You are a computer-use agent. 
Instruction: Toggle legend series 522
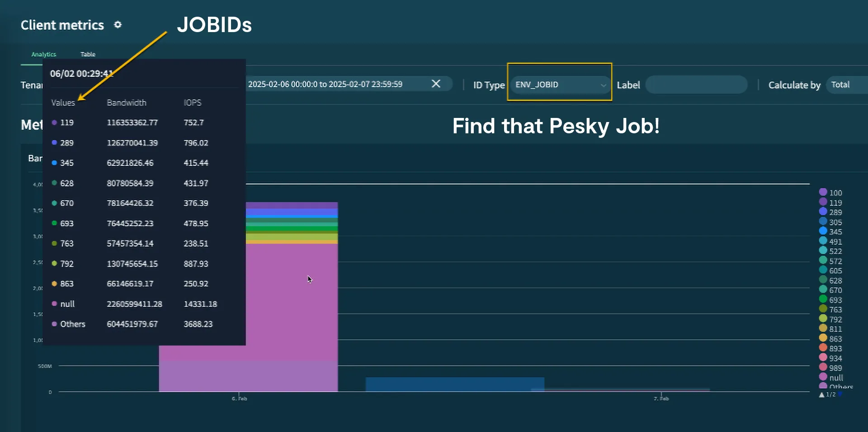coord(830,251)
